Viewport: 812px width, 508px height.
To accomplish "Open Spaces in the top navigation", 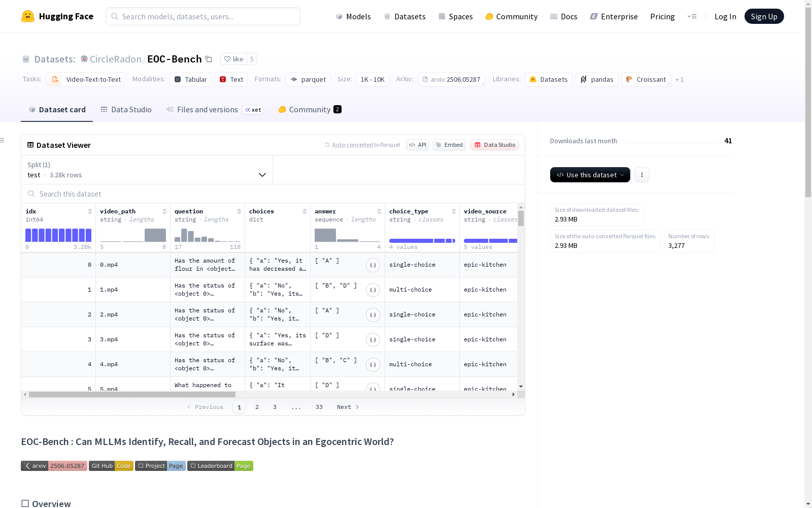I will click(456, 16).
